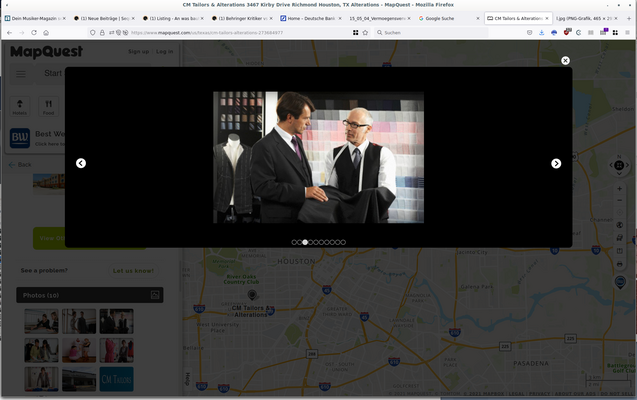Image resolution: width=637 pixels, height=400 pixels.
Task: Open the CM Tailors logo thumbnail
Action: point(117,379)
